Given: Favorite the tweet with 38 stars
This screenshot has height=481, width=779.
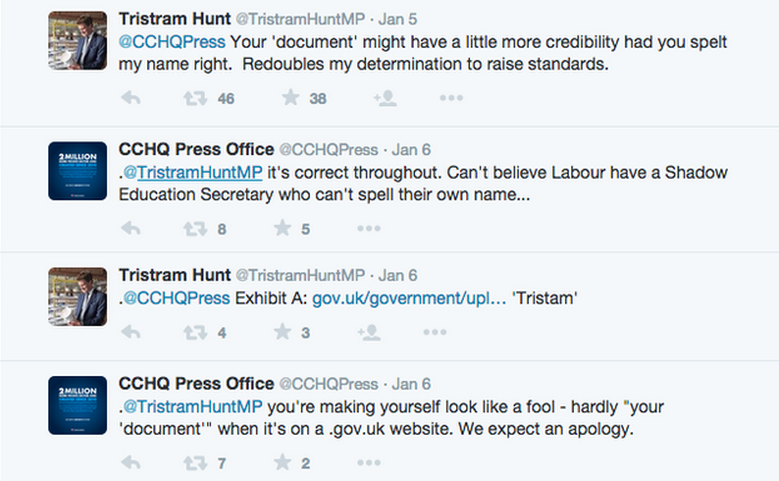Looking at the screenshot, I should click(x=291, y=97).
